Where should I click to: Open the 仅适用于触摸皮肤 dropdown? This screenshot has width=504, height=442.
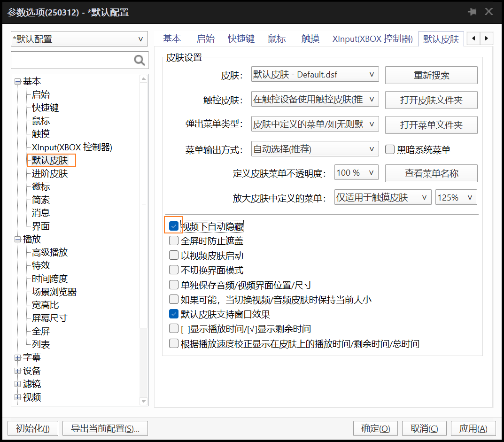(383, 197)
